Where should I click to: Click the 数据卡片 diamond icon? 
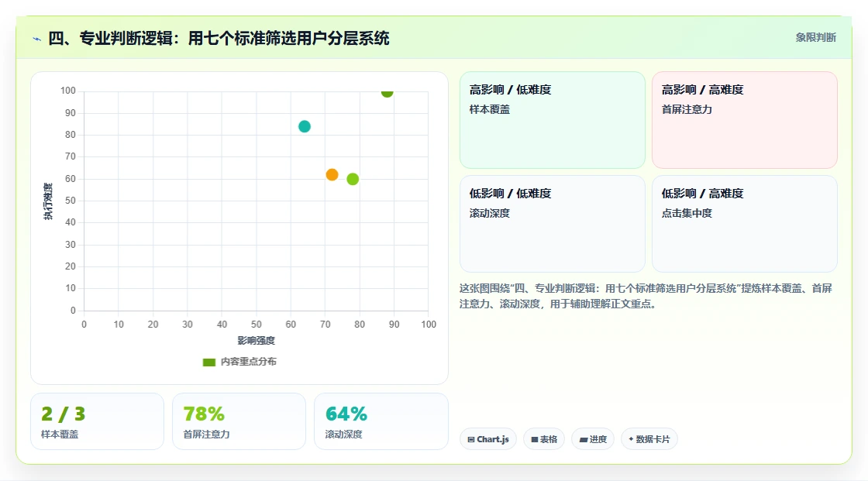(x=631, y=439)
